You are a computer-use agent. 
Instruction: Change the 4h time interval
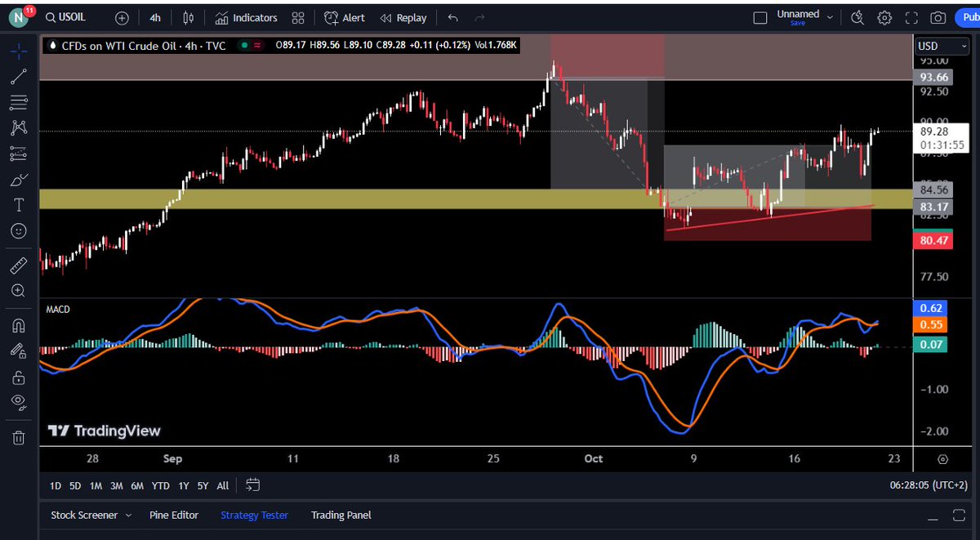pos(155,17)
